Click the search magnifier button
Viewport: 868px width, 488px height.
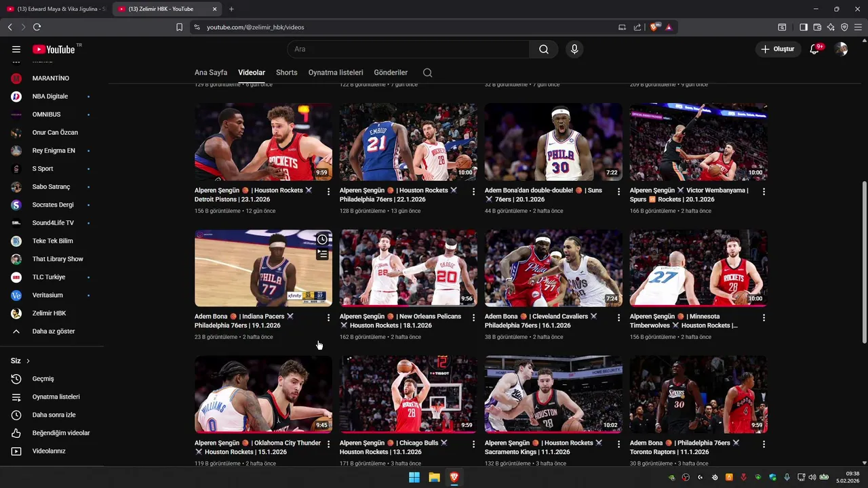pos(544,49)
